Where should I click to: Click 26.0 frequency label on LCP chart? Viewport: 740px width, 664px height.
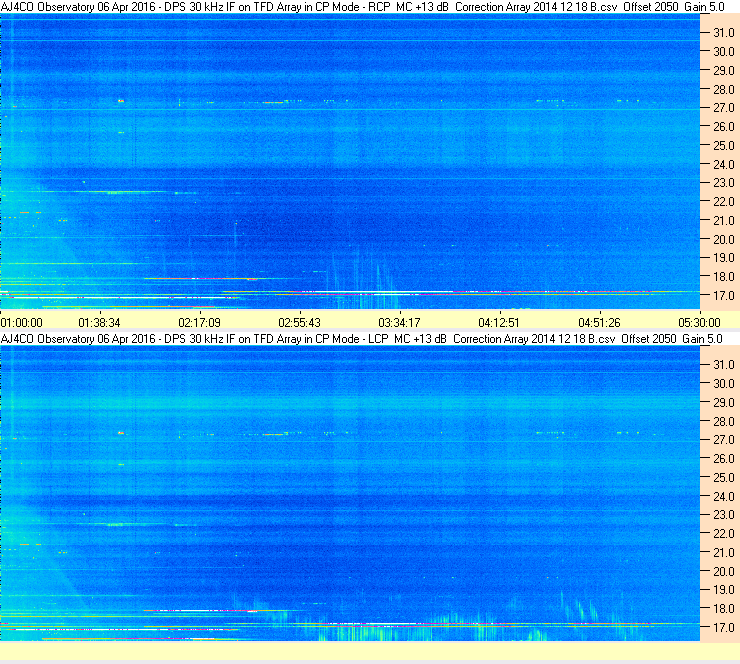[x=724, y=459]
